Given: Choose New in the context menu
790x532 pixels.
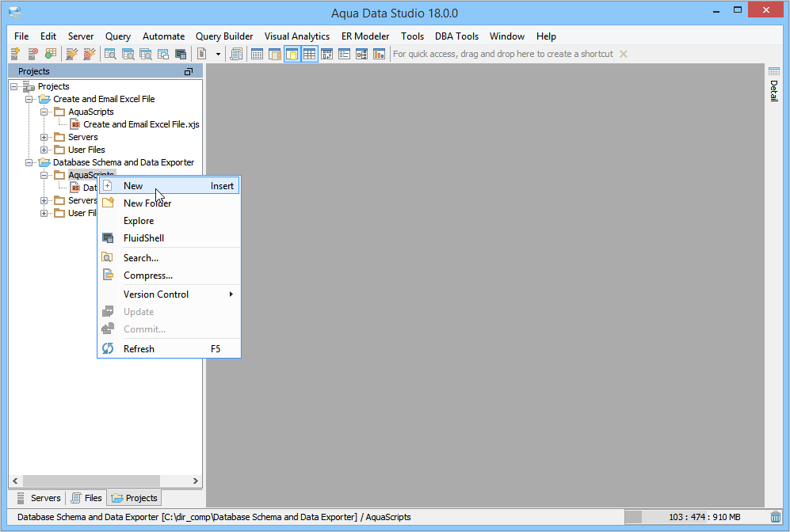Looking at the screenshot, I should click(170, 186).
